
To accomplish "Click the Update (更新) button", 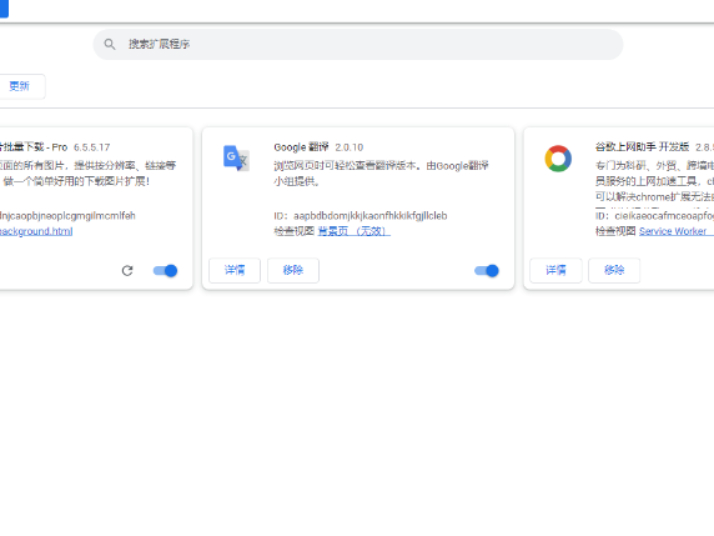I will point(20,87).
